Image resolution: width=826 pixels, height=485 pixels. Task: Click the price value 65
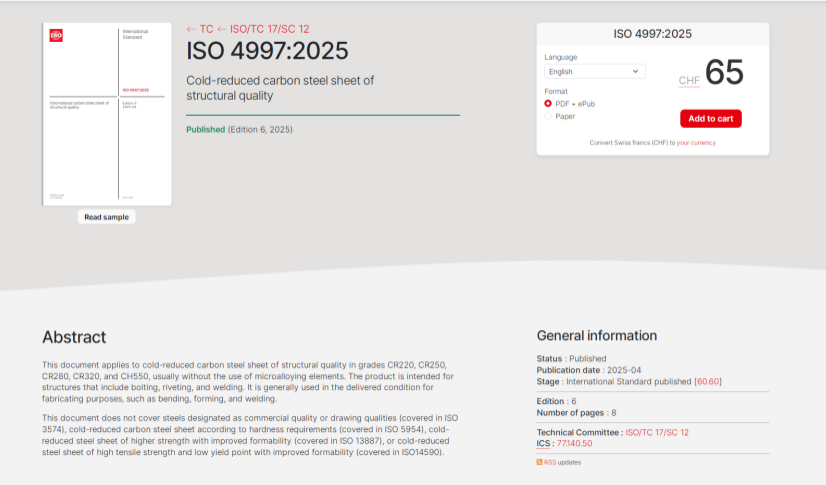pos(724,72)
